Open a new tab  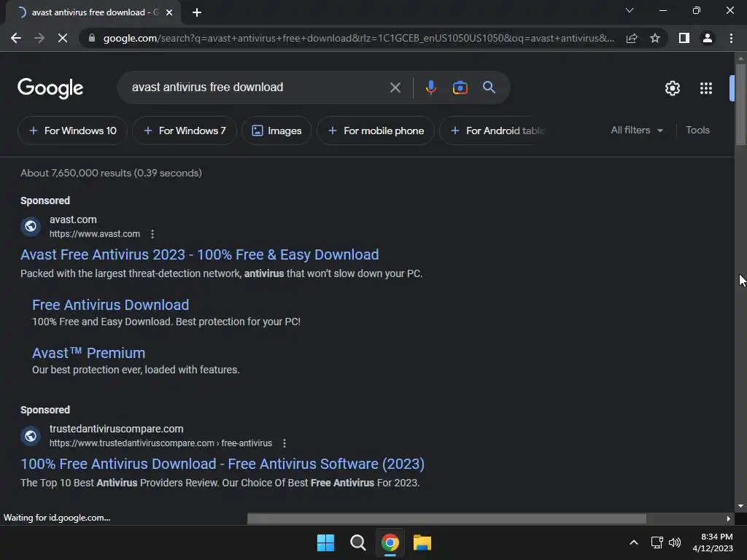click(x=197, y=12)
